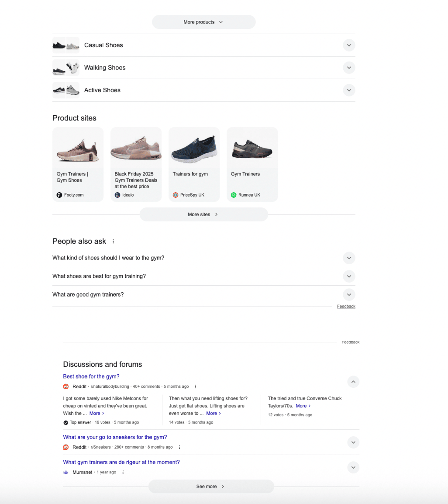
Task: Open 'What are your go to sneakers' link
Action: tap(115, 437)
